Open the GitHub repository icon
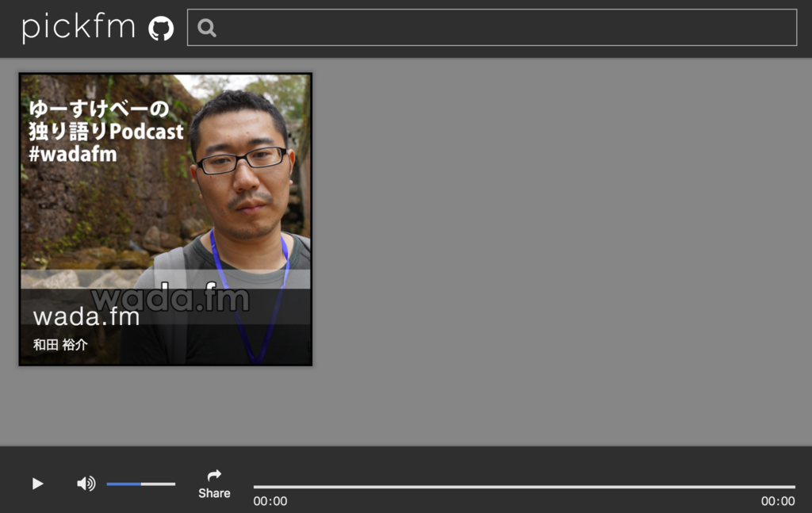Image resolution: width=812 pixels, height=513 pixels. coord(161,28)
